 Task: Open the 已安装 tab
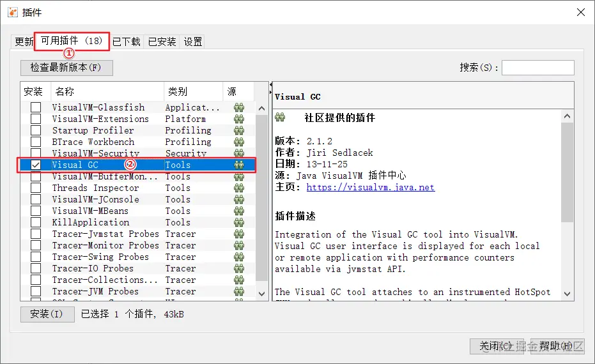coord(162,42)
